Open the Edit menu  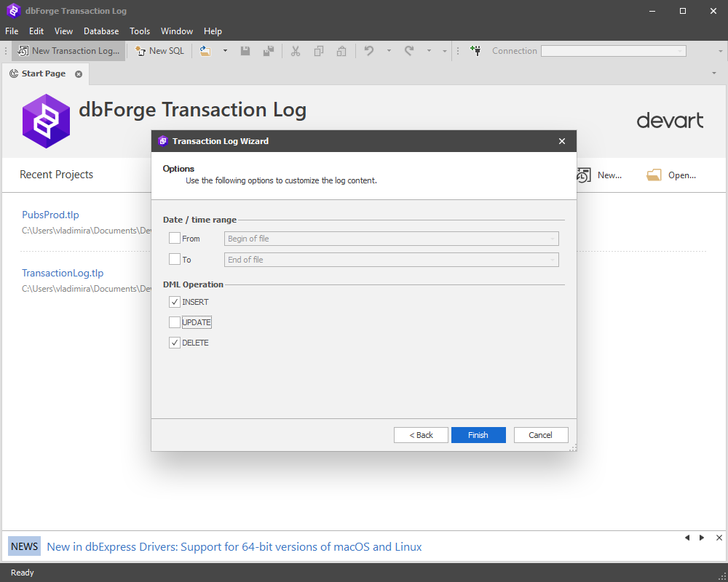pyautogui.click(x=36, y=31)
